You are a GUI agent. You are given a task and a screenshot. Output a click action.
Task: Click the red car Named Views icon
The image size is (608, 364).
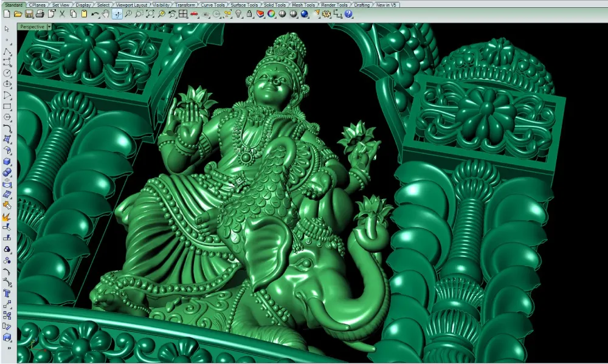(194, 14)
